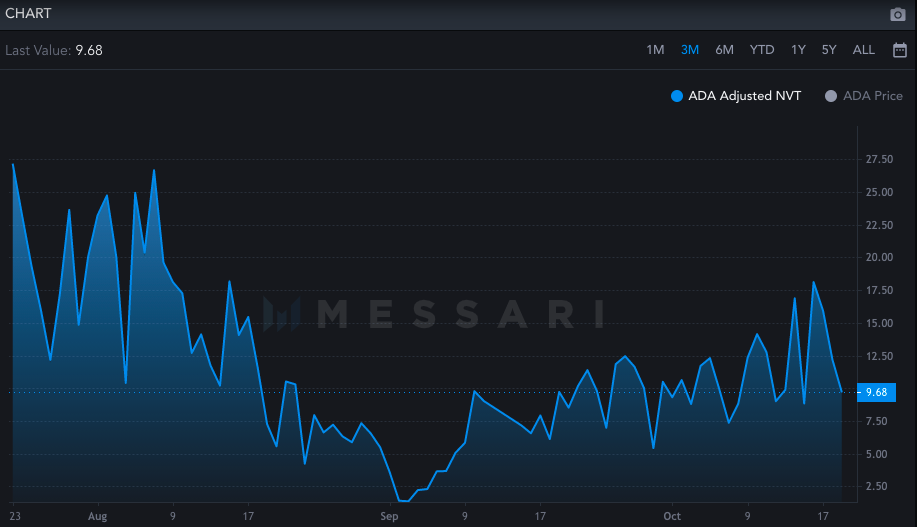Select the 1M time range
Screen dimensions: 917x527
655,50
